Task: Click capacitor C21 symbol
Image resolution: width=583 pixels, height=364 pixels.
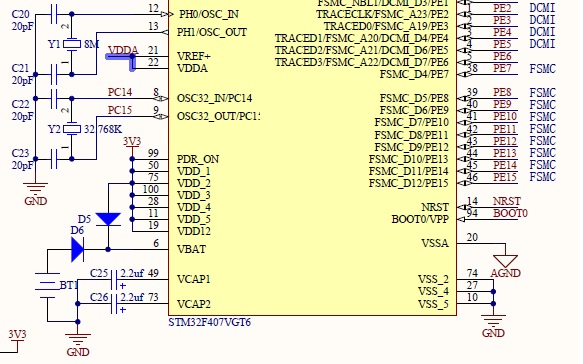Action: click(x=54, y=74)
